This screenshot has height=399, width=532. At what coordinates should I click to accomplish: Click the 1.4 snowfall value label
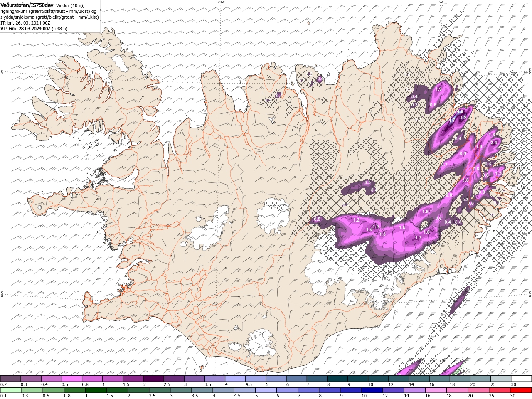point(369,230)
